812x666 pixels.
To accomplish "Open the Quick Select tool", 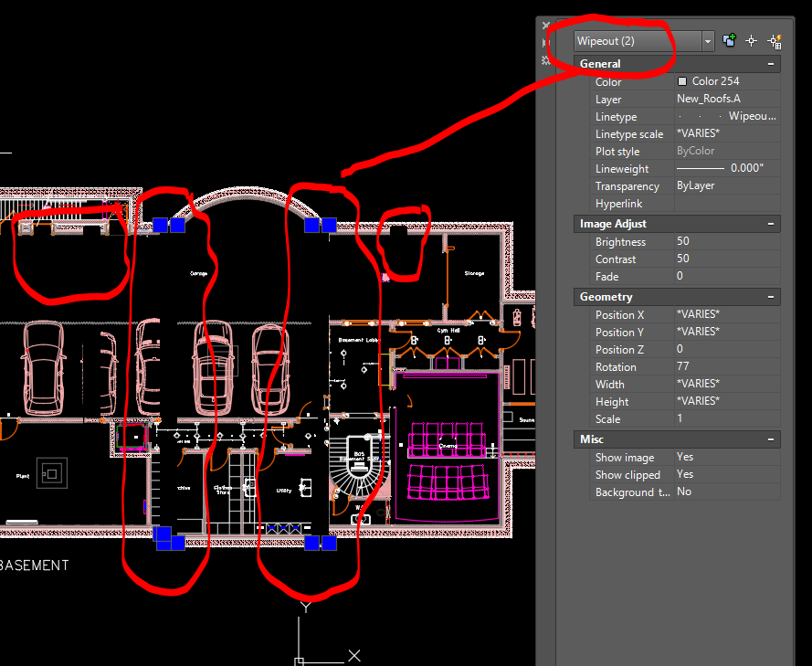I will [774, 40].
